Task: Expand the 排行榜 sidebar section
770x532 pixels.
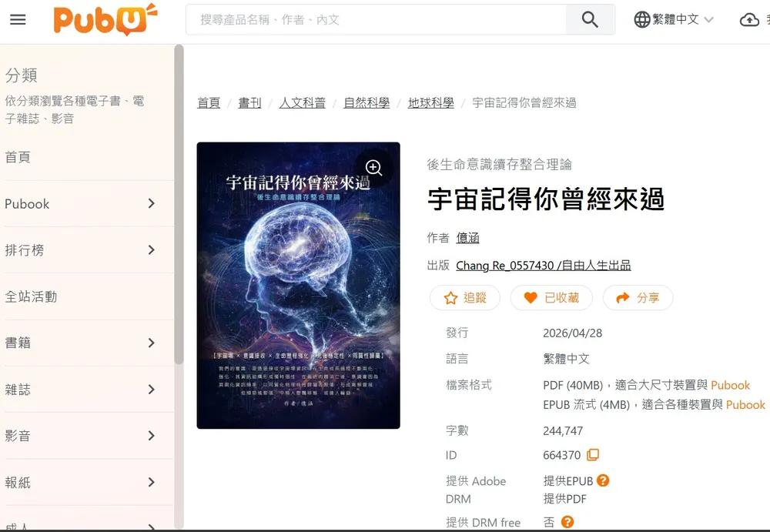Action: pyautogui.click(x=80, y=250)
